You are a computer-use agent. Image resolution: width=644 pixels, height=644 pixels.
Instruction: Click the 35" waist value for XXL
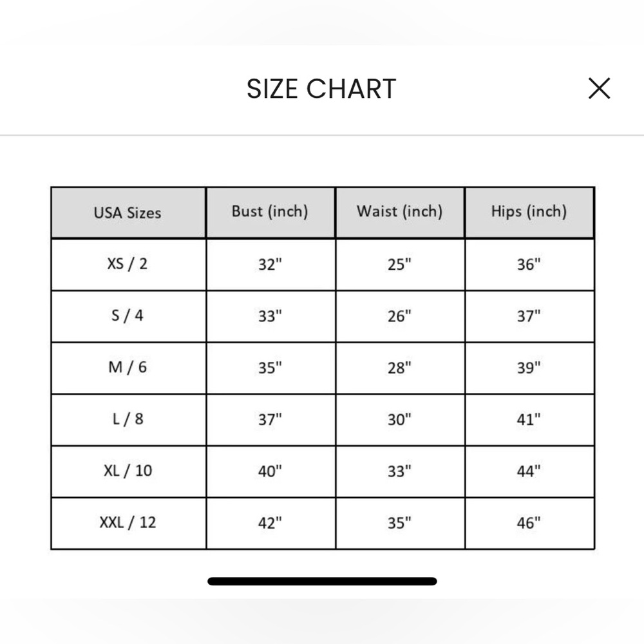[400, 523]
